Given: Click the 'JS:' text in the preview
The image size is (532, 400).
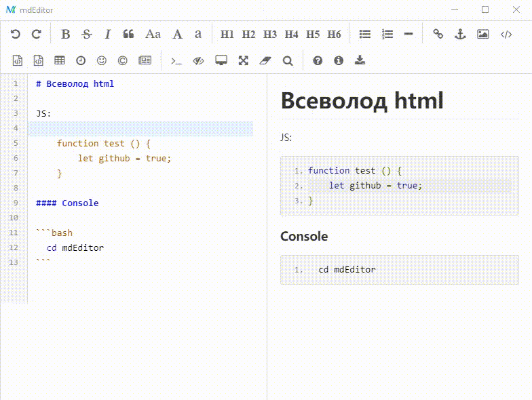Looking at the screenshot, I should coord(286,137).
